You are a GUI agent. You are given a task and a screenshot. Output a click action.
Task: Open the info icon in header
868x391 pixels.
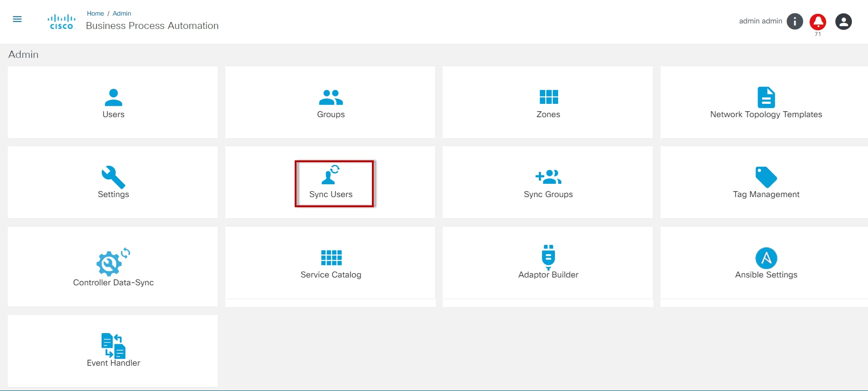[795, 21]
